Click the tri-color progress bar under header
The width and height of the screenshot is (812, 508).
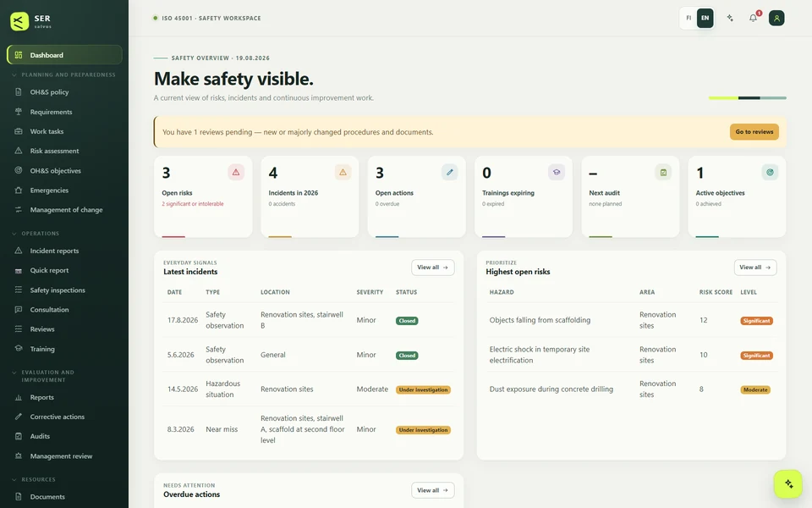tap(747, 98)
